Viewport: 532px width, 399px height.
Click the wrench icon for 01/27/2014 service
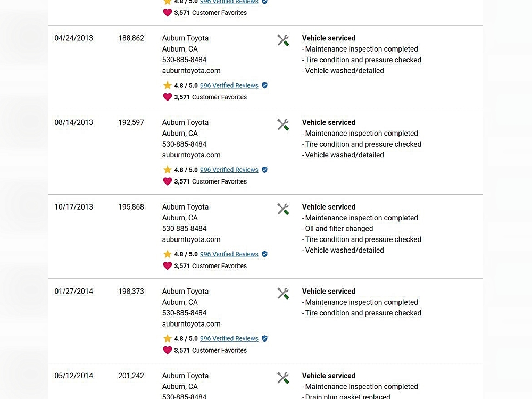pyautogui.click(x=283, y=294)
